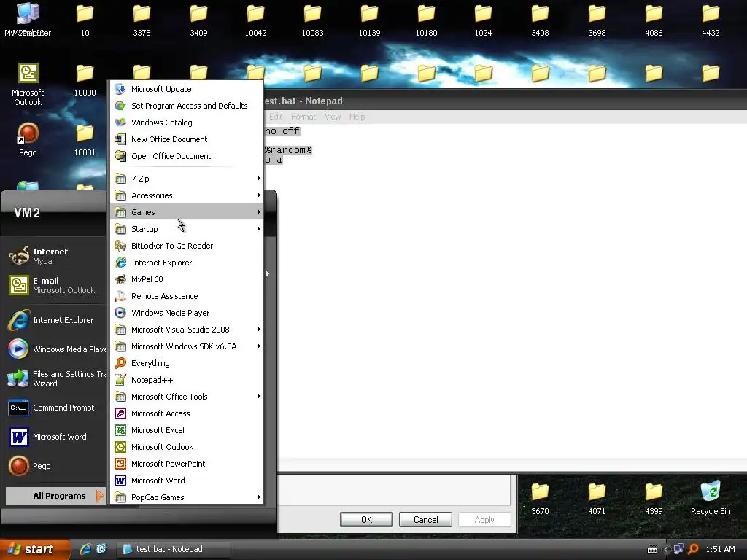Open Windows Media Player in Start menu left pane
Screen dimensions: 747x560
click(x=55, y=349)
